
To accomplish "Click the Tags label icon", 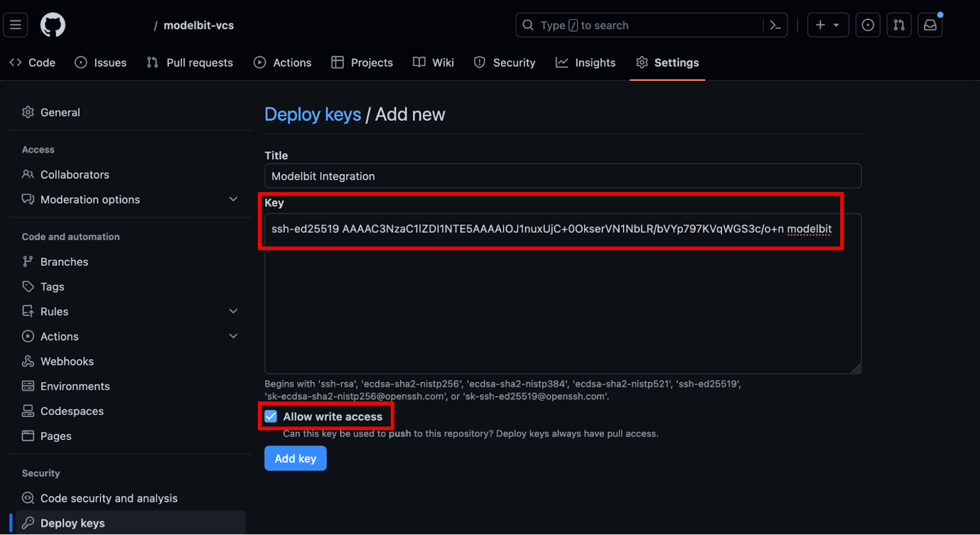I will 28,286.
